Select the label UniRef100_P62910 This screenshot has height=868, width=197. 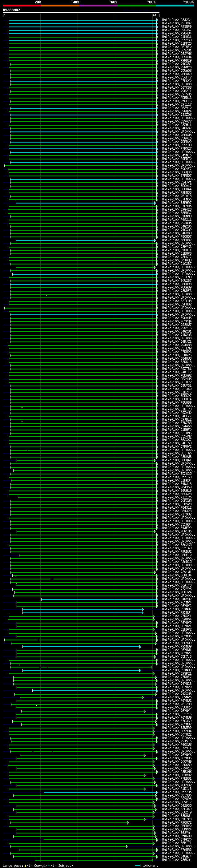pos(177,108)
